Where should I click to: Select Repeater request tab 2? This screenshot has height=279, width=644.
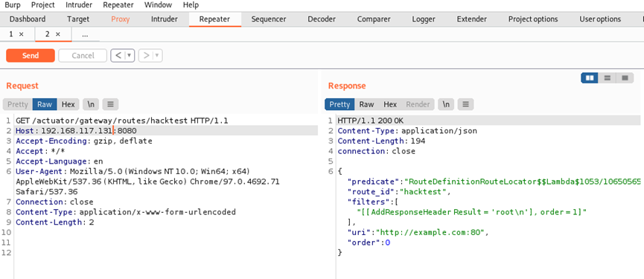pyautogui.click(x=48, y=34)
